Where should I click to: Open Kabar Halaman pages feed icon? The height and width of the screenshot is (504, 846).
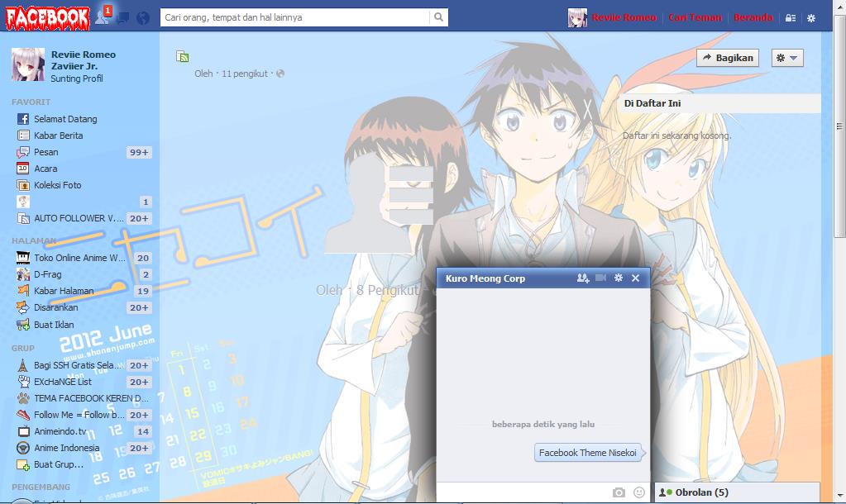(x=22, y=291)
